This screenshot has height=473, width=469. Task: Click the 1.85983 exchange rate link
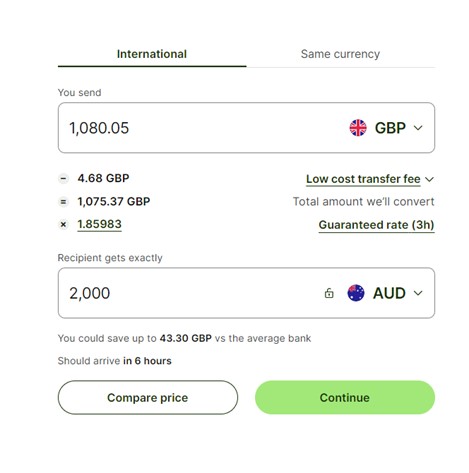pyautogui.click(x=99, y=224)
